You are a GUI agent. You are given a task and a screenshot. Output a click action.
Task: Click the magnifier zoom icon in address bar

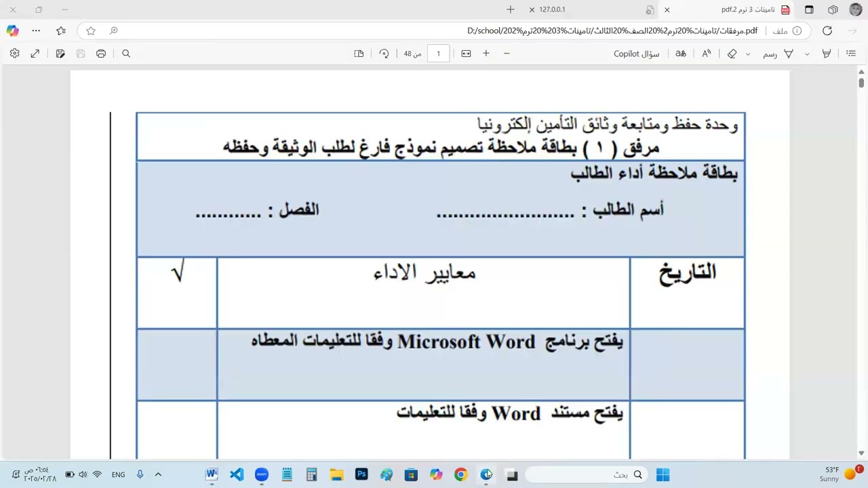(x=114, y=30)
